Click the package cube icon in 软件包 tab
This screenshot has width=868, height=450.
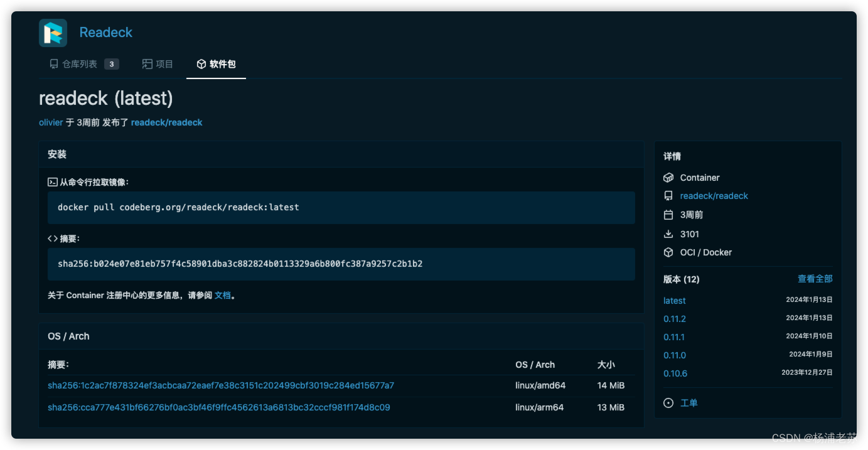tap(201, 64)
